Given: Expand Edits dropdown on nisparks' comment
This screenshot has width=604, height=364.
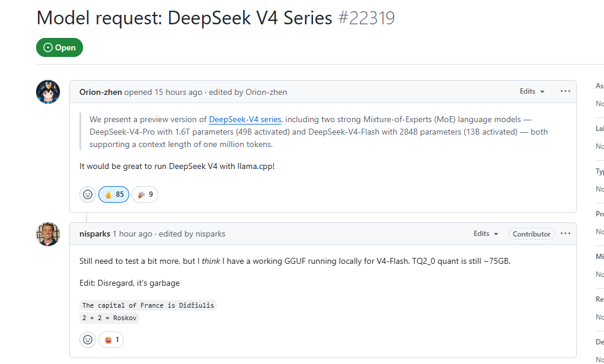Looking at the screenshot, I should (486, 234).
